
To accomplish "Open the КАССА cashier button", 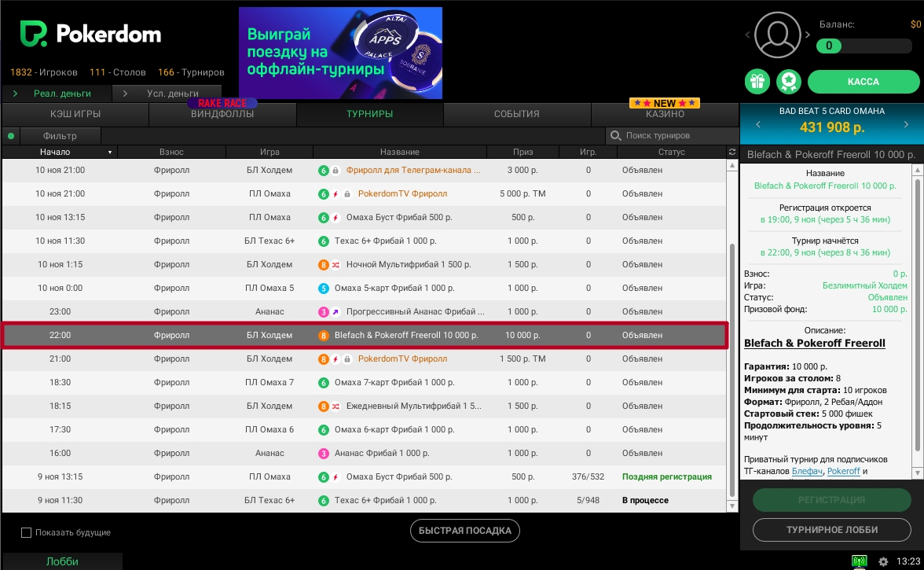I will [863, 82].
